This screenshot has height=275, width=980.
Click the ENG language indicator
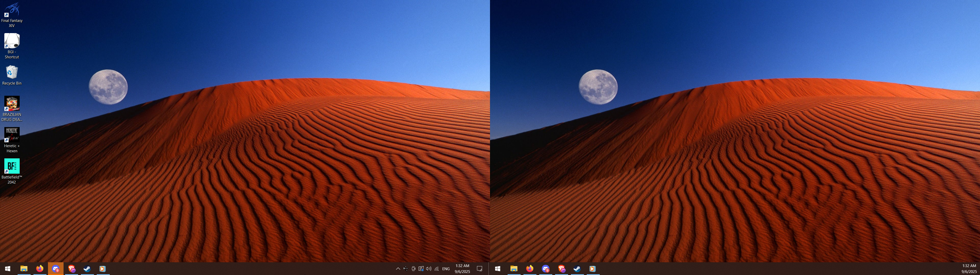coord(446,269)
